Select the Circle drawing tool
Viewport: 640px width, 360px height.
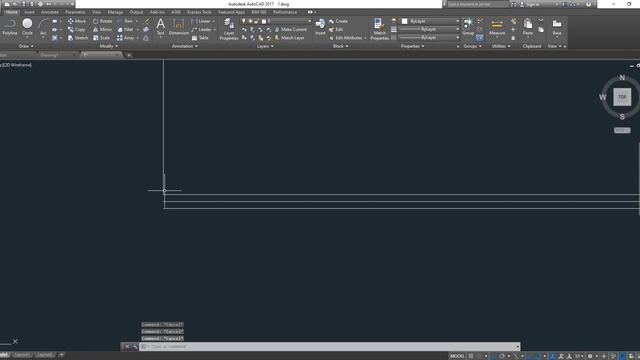27,27
